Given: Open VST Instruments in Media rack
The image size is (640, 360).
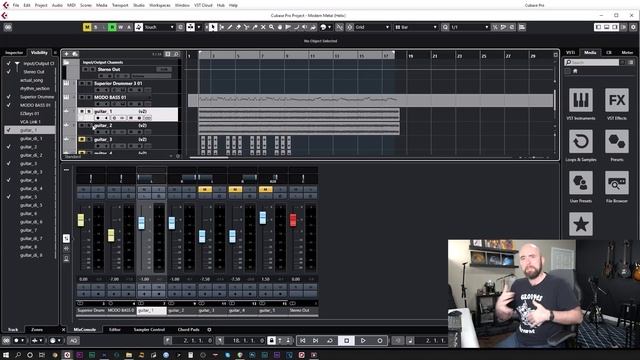Looking at the screenshot, I should point(581,100).
